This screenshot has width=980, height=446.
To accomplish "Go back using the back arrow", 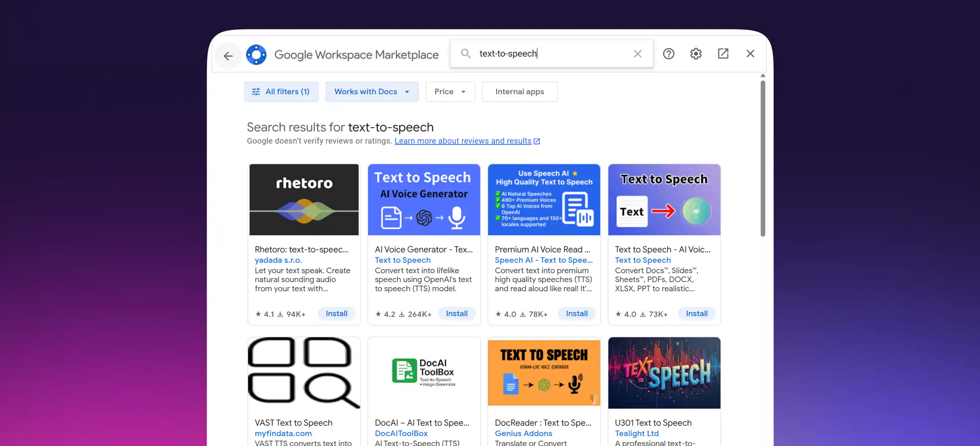I will pos(228,55).
